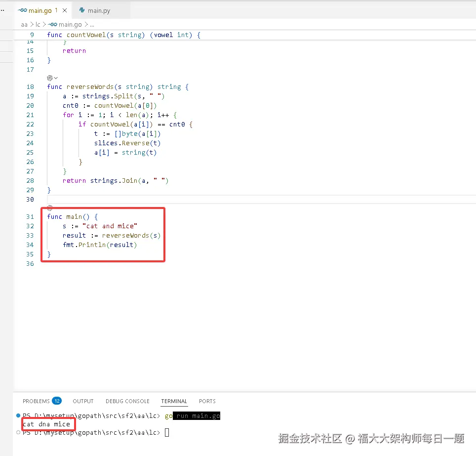Select the TERMINAL panel tab
476x456 pixels.
point(174,401)
